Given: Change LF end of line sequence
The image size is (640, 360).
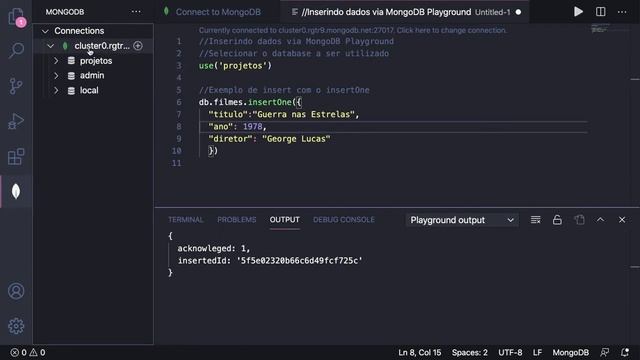Looking at the screenshot, I should (537, 352).
